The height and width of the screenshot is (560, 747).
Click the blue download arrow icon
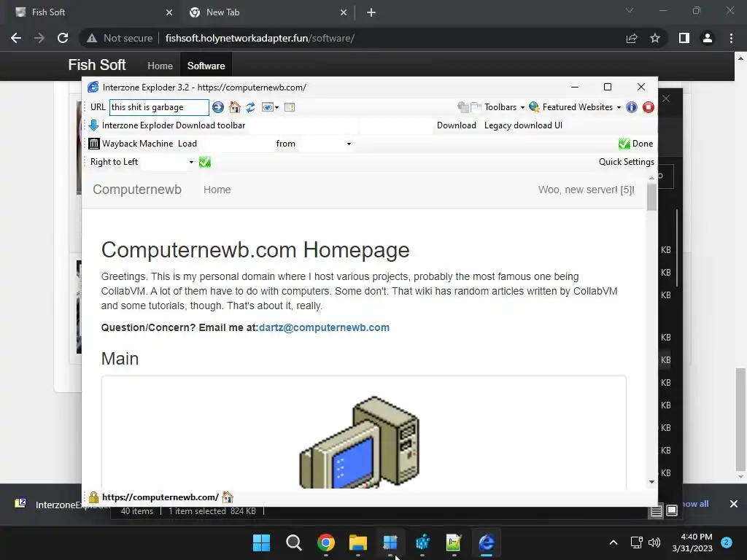point(94,125)
